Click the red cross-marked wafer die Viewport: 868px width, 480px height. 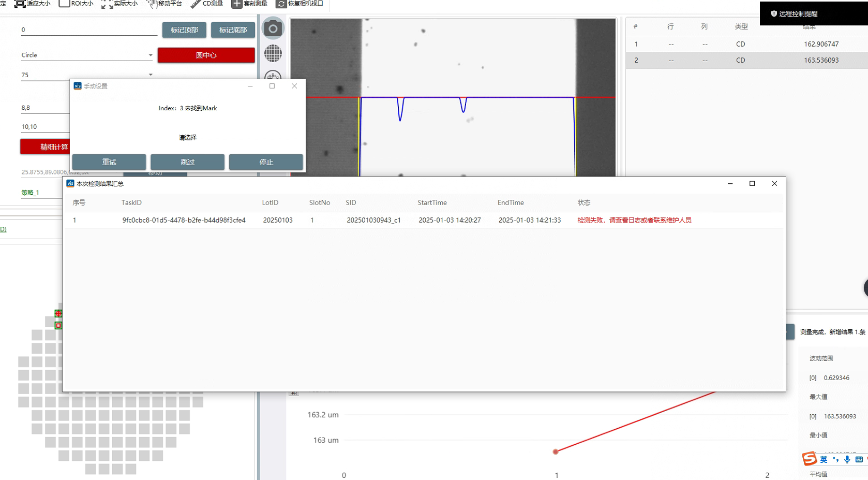pyautogui.click(x=58, y=313)
